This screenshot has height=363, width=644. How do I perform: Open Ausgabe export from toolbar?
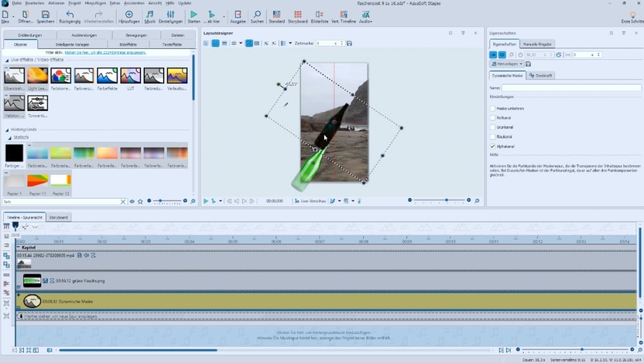[238, 14]
